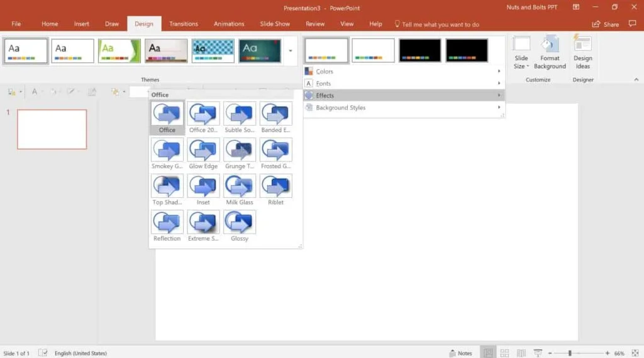Open spell check status icon
644x358 pixels.
point(43,353)
